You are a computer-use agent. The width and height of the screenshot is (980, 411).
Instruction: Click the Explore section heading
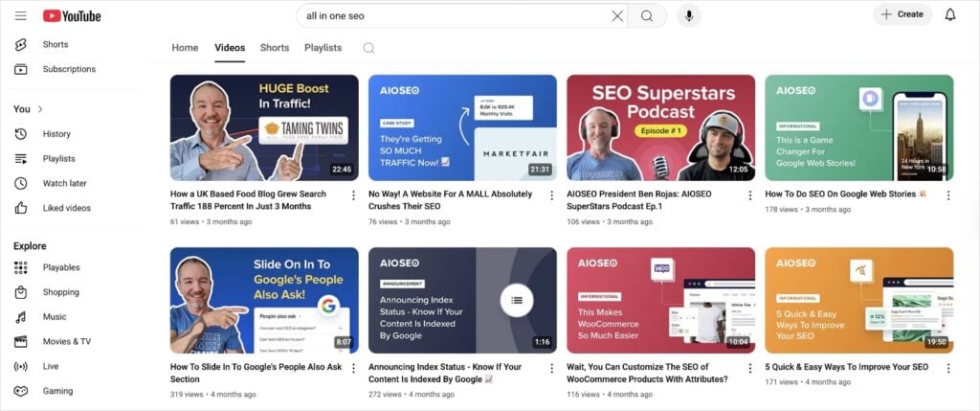click(30, 246)
